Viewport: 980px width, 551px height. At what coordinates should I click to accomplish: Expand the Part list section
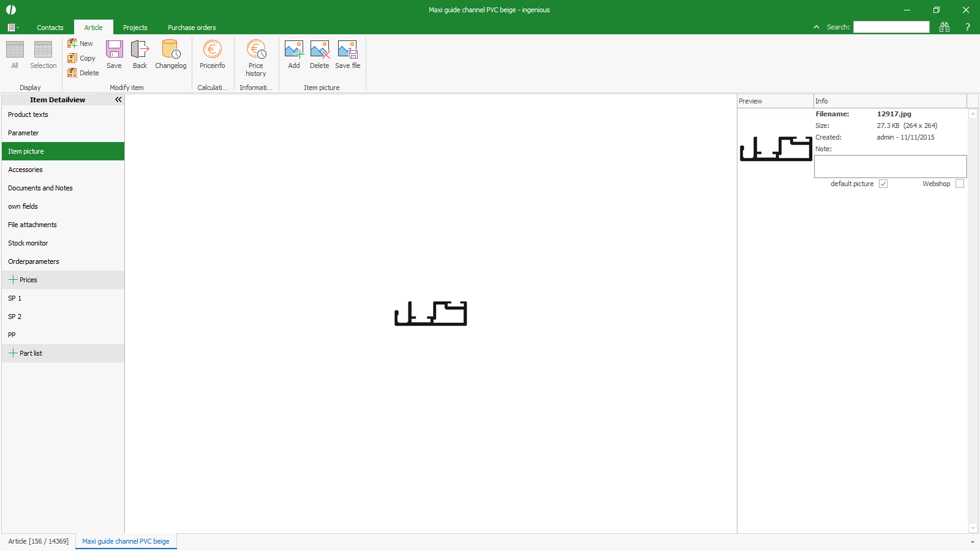(x=13, y=353)
